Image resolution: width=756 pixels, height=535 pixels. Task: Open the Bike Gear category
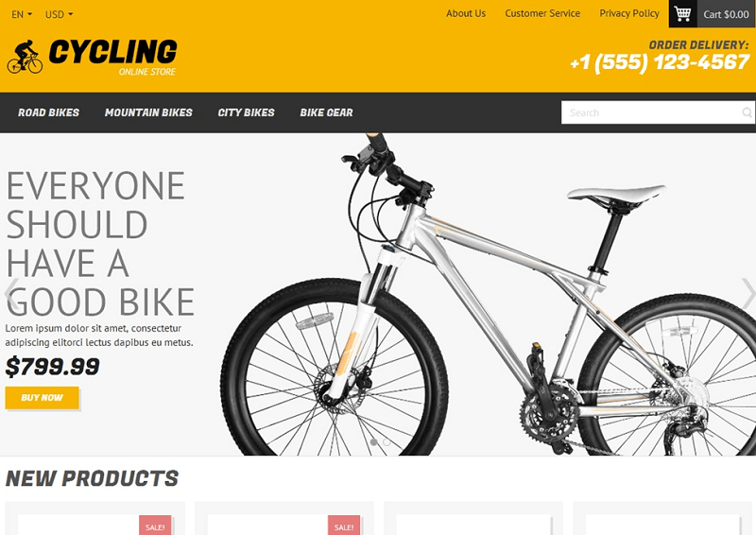(x=326, y=112)
